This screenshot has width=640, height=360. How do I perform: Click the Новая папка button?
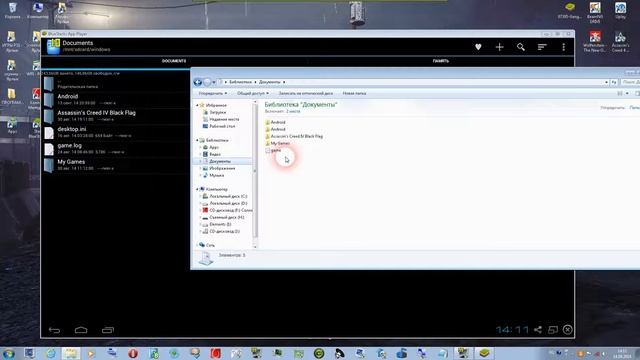[354, 93]
